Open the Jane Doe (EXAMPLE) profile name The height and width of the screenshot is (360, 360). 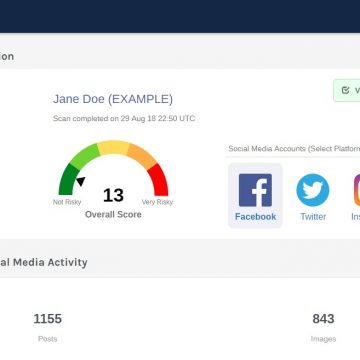[113, 99]
